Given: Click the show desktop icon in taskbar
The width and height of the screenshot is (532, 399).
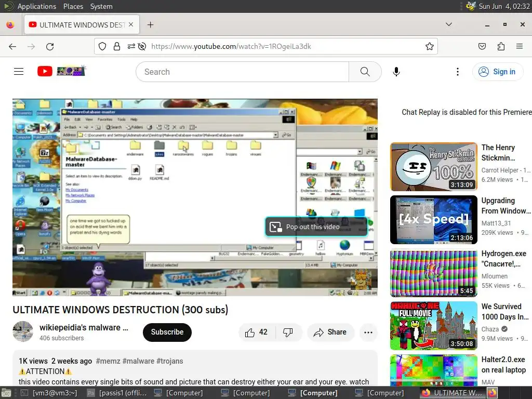Looking at the screenshot, I should pyautogui.click(x=6, y=393).
